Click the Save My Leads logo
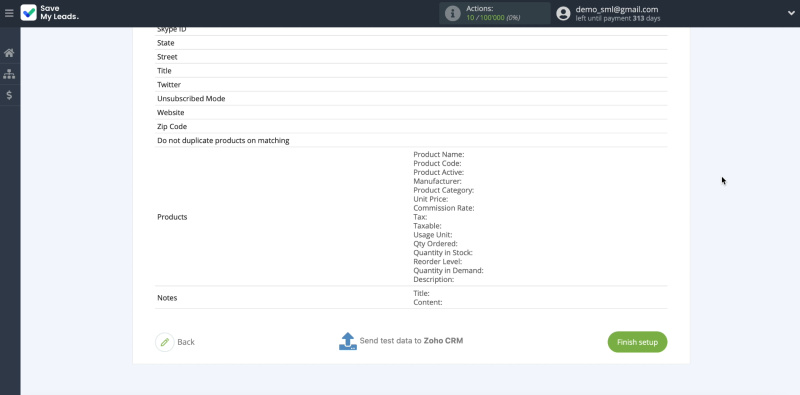This screenshot has width=800, height=395. [49, 13]
